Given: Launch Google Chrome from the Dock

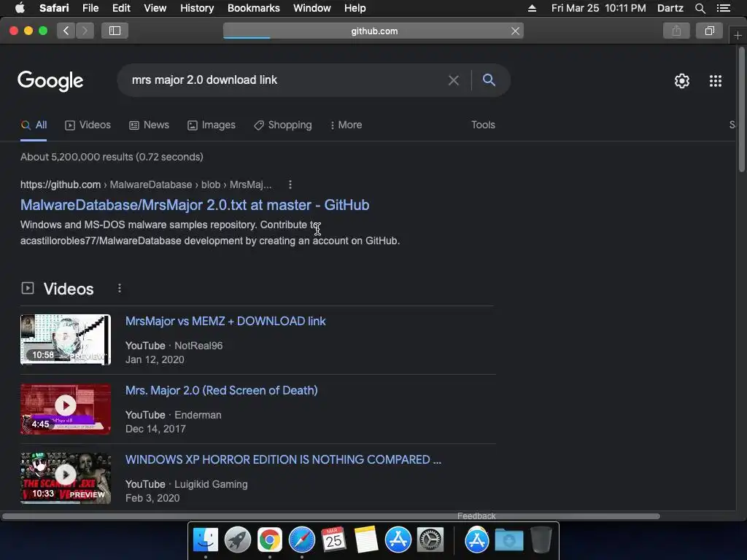Looking at the screenshot, I should pyautogui.click(x=270, y=540).
